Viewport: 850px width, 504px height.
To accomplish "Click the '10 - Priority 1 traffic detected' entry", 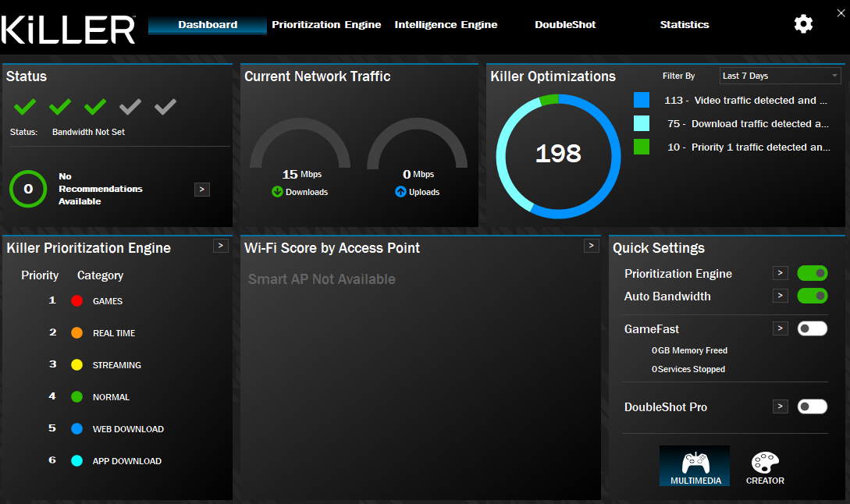I will (749, 147).
